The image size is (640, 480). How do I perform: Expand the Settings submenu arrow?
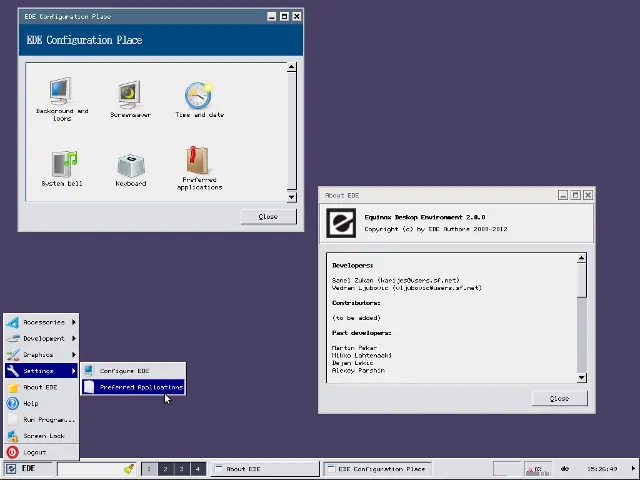(74, 371)
